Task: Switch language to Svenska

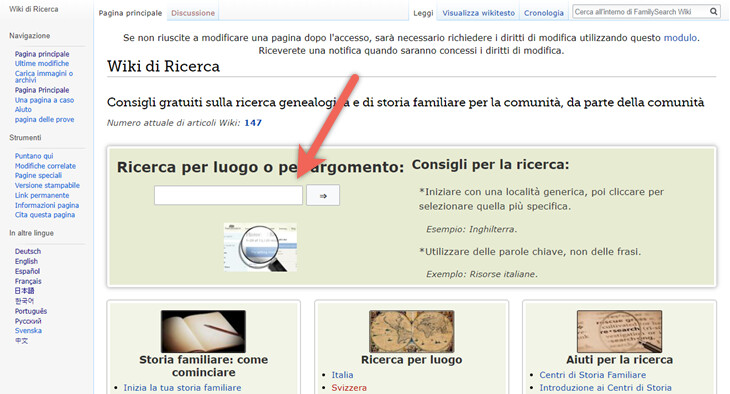Action: click(x=28, y=331)
